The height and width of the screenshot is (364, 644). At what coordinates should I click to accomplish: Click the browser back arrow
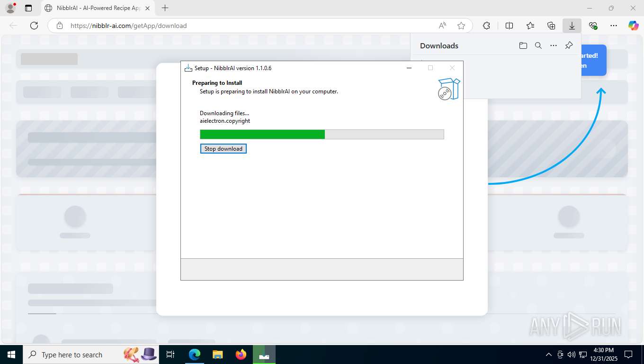click(13, 26)
